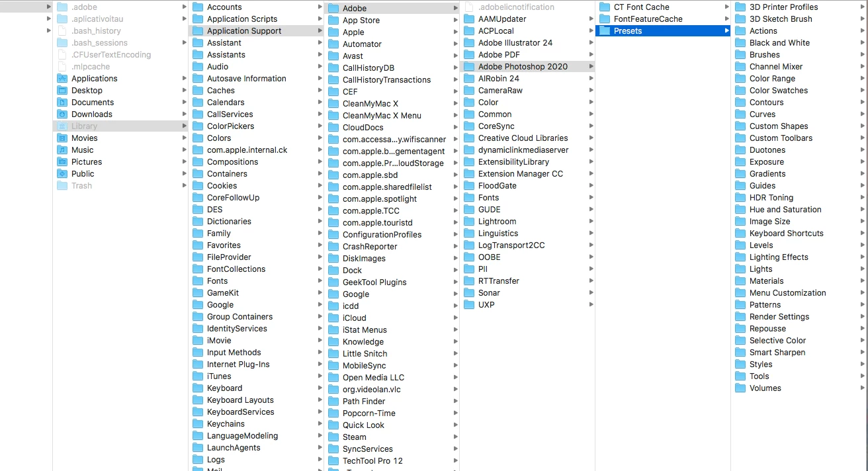Click the Music folder icon
This screenshot has height=471, width=868.
(x=62, y=150)
